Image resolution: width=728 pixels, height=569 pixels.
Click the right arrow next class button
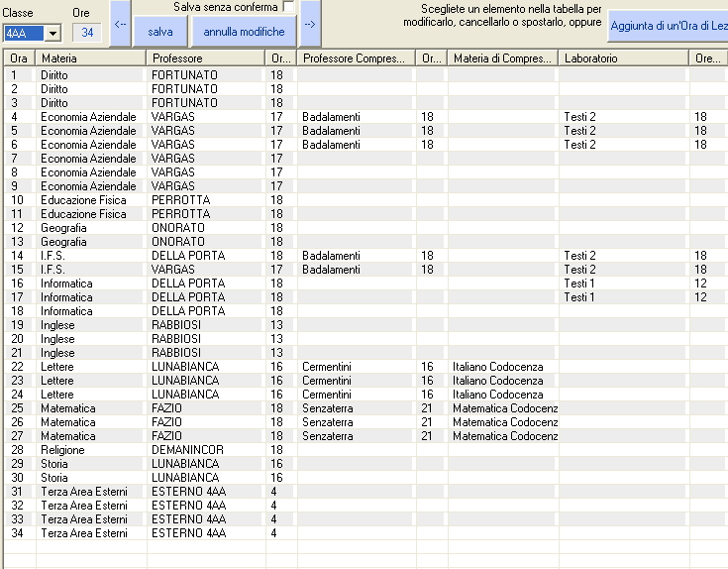pyautogui.click(x=310, y=24)
